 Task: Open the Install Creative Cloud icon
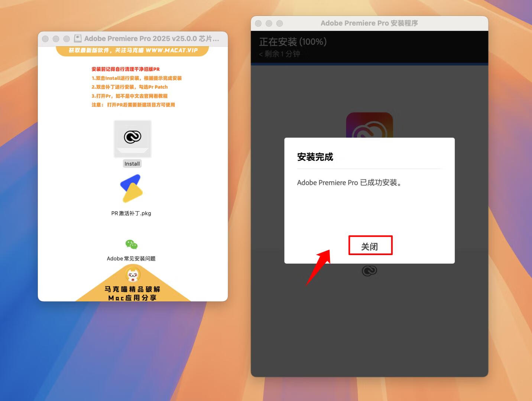[x=133, y=139]
